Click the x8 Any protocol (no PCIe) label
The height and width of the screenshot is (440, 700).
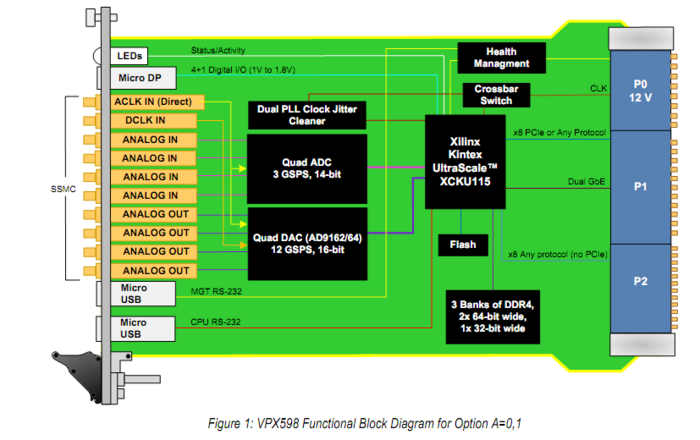558,254
